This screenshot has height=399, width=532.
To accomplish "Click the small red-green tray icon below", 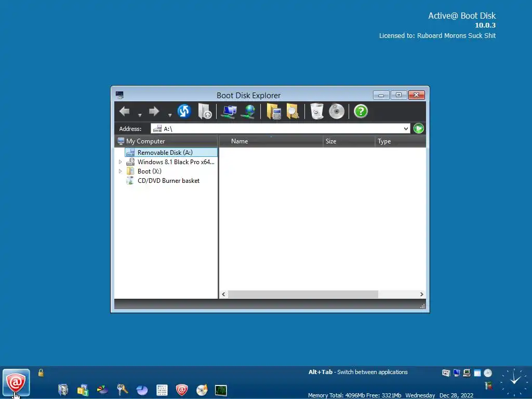I will (x=488, y=385).
